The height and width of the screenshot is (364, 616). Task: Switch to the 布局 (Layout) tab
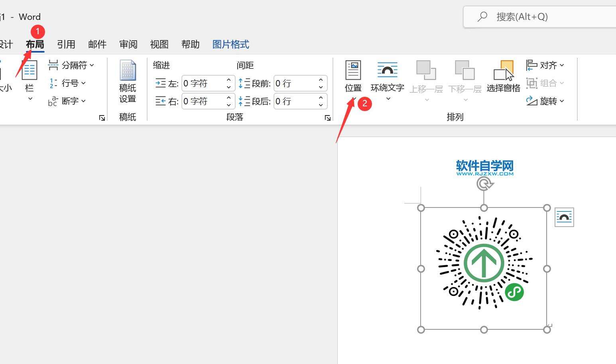[x=35, y=44]
